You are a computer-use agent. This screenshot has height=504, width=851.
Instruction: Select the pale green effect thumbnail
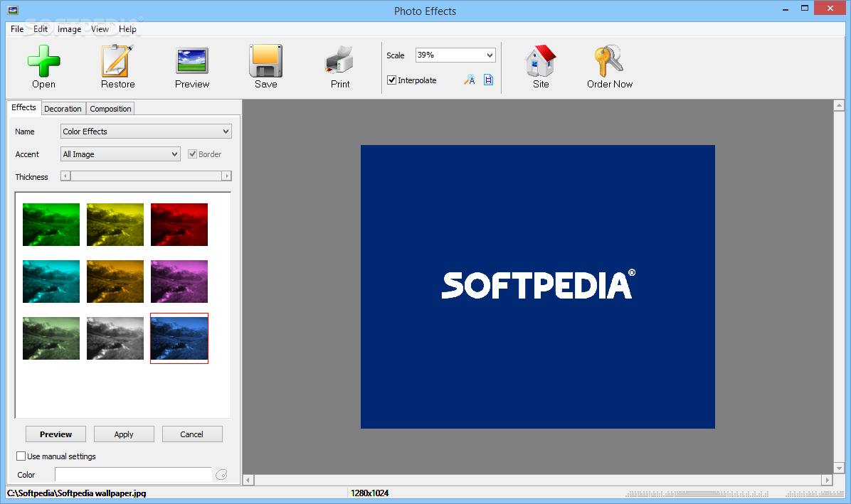point(51,338)
